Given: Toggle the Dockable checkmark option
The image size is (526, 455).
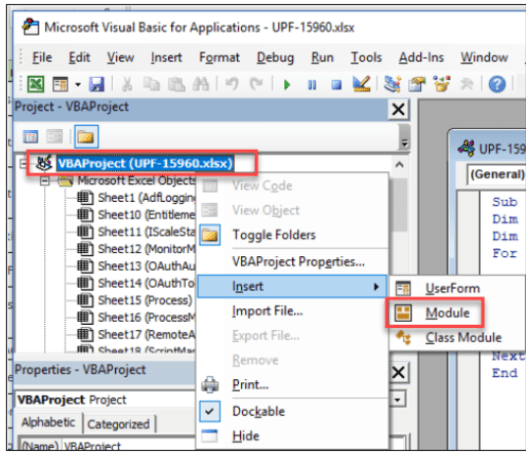Looking at the screenshot, I should (x=293, y=411).
